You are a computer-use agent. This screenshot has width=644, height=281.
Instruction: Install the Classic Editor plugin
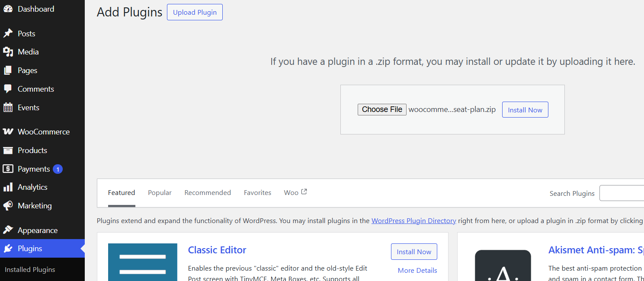414,252
